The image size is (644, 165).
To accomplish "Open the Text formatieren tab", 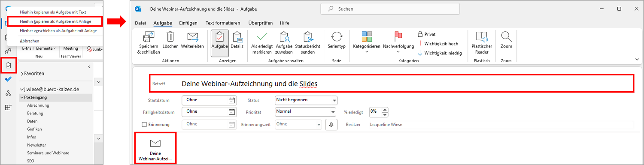I will point(223,23).
